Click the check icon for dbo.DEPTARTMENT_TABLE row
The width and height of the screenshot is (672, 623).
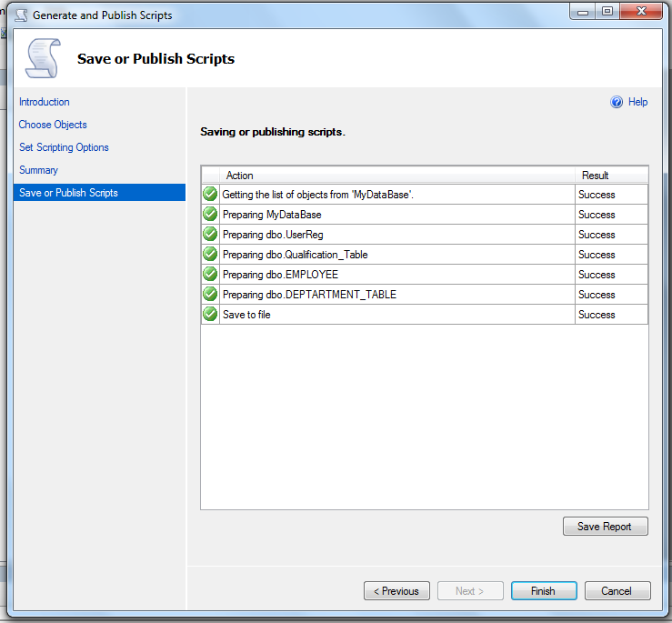point(210,294)
